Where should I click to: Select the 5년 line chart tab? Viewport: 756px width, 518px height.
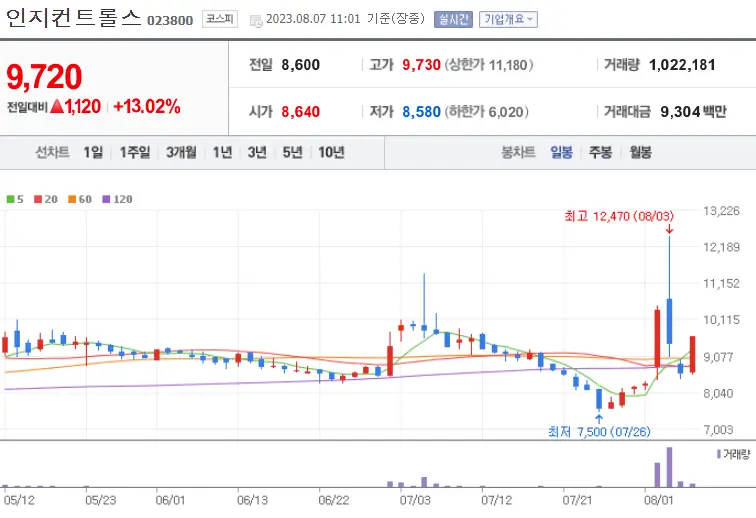(292, 152)
